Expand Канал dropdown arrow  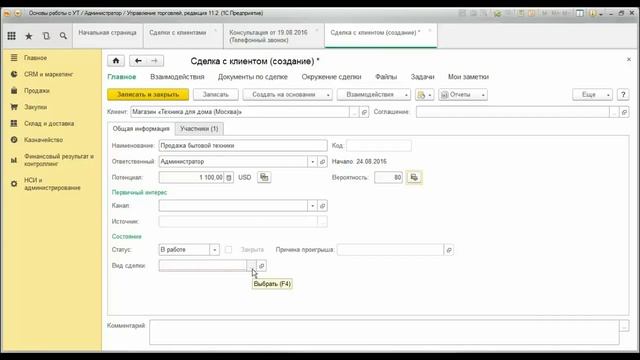click(x=313, y=206)
